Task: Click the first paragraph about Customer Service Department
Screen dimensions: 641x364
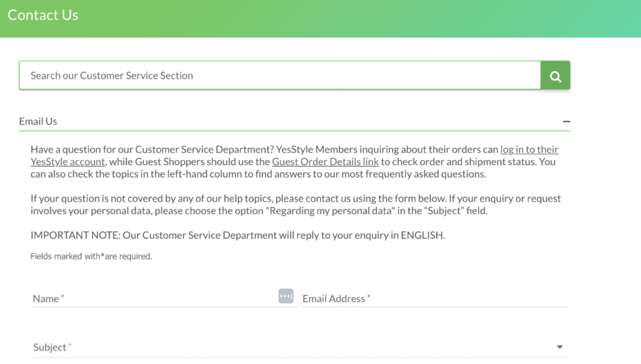Action: click(x=294, y=162)
